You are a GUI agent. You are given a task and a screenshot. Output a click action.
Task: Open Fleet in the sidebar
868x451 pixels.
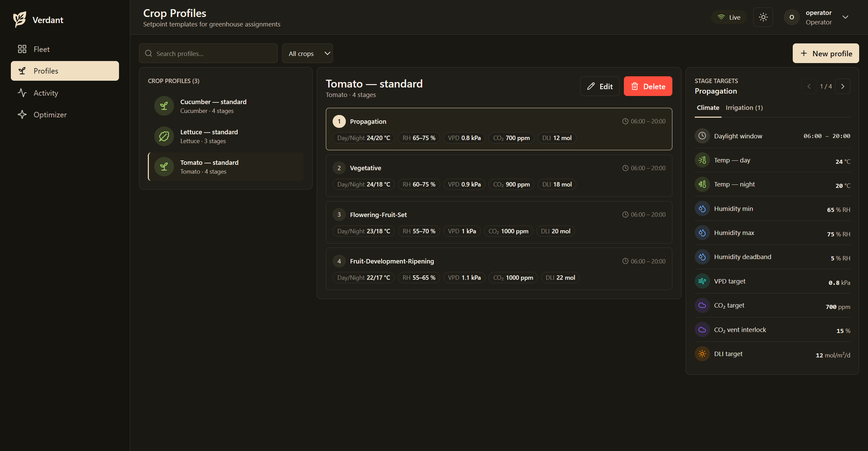pos(65,49)
